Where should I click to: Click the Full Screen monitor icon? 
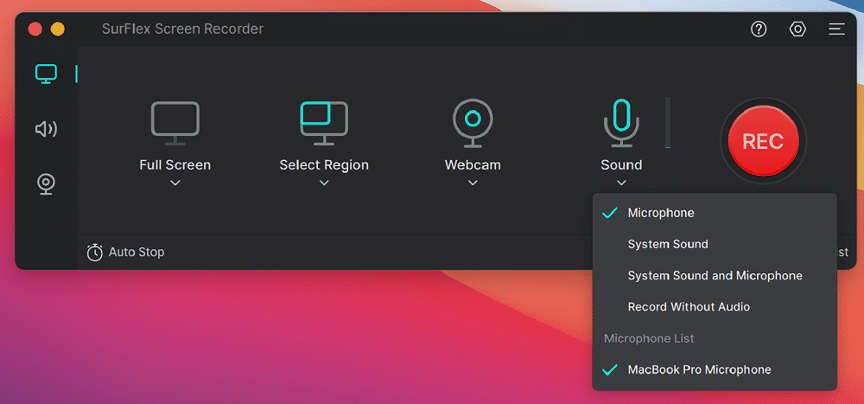(x=175, y=120)
